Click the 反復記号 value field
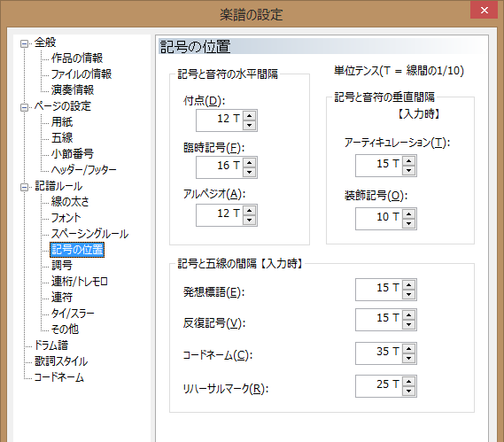504x442 pixels. [x=379, y=320]
